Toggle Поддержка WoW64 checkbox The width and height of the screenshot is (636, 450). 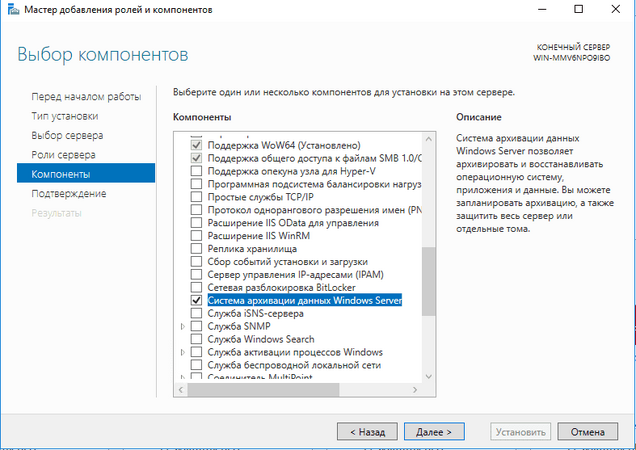(196, 145)
